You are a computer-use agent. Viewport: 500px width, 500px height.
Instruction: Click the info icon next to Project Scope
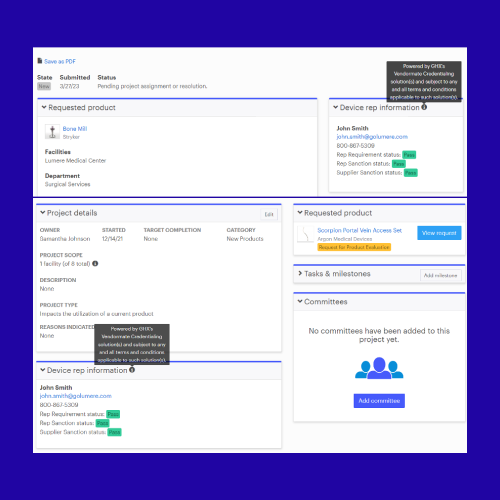click(95, 264)
